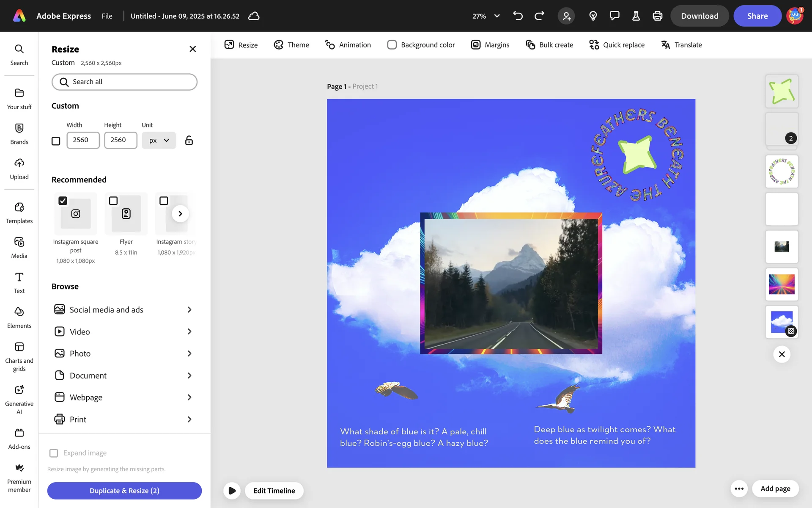Open the File menu
The width and height of the screenshot is (812, 508).
107,16
